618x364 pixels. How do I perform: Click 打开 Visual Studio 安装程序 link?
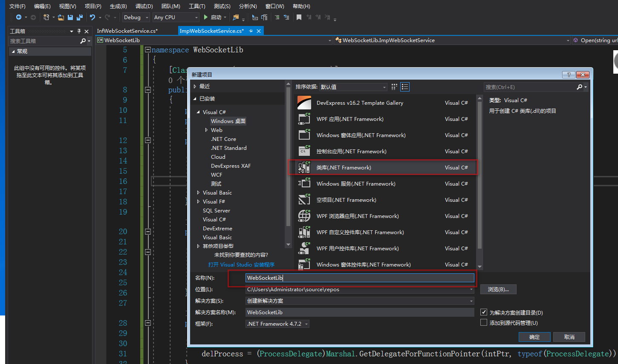(x=241, y=265)
